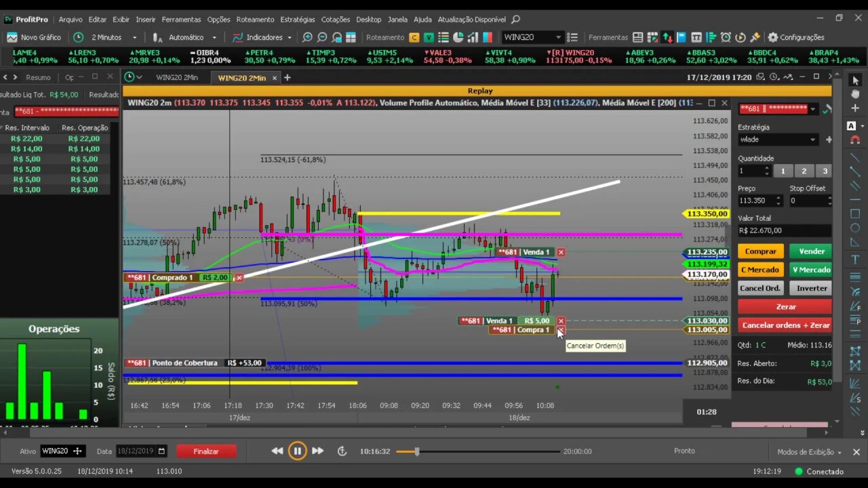Select quantity preset 1
Screen dimensions: 868x488
(783, 171)
